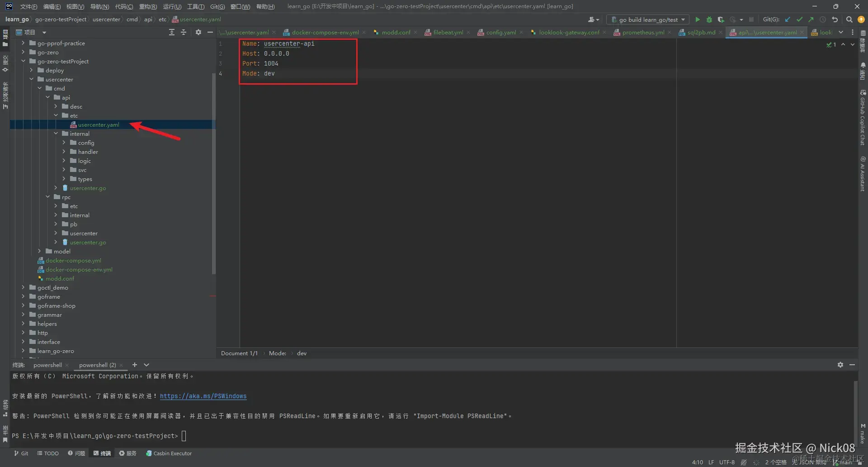Viewport: 868px width, 467px height.
Task: Run with coverage icon in toolbar
Action: pyautogui.click(x=721, y=19)
